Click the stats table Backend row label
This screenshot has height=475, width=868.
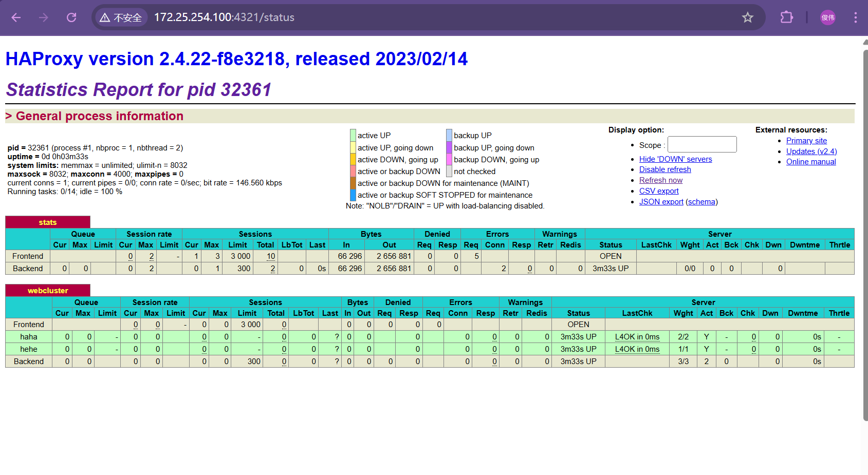click(28, 269)
